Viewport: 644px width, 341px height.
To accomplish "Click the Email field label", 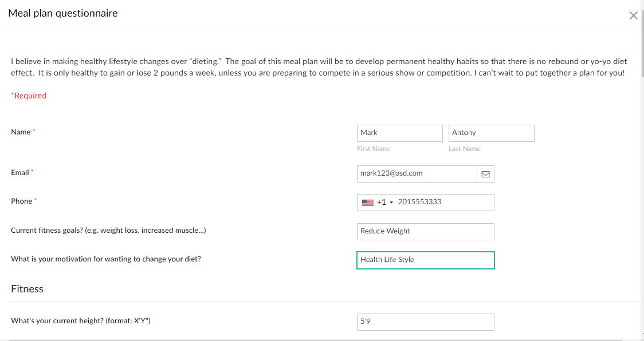I will click(x=20, y=172).
